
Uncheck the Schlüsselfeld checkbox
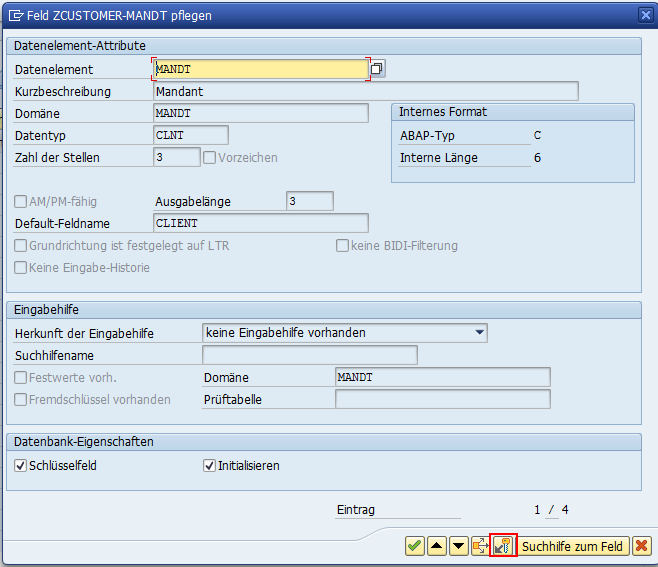pos(21,466)
